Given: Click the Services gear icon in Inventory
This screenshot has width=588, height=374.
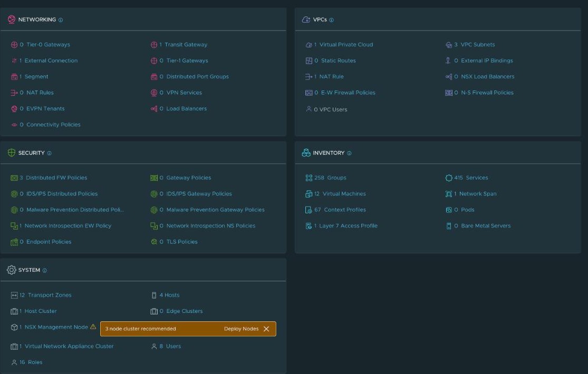Looking at the screenshot, I should 449,178.
